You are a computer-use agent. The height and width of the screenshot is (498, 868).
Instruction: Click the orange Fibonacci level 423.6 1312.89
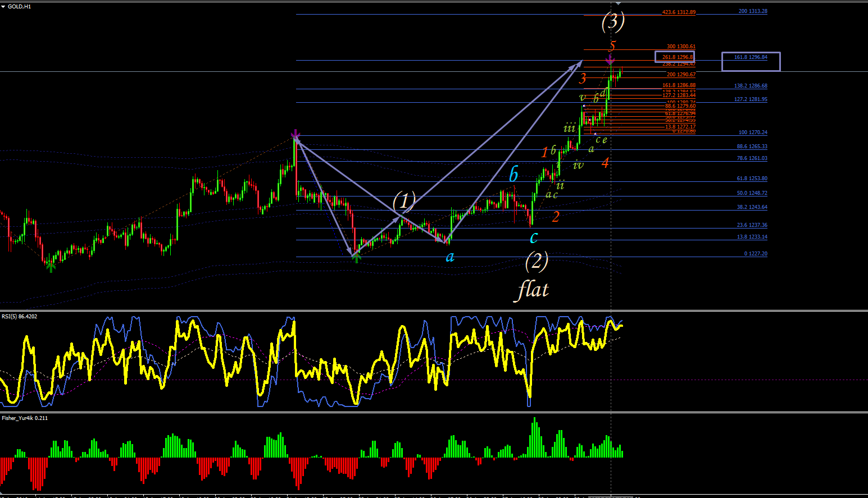679,12
